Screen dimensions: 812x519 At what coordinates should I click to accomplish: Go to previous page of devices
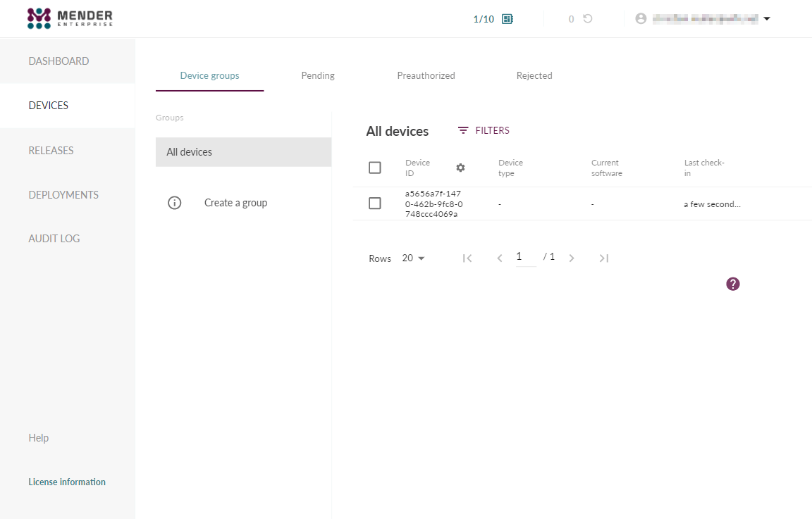tap(500, 258)
